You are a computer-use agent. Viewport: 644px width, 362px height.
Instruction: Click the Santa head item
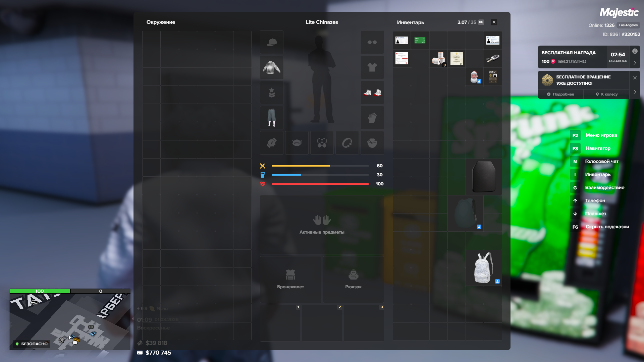click(x=474, y=77)
